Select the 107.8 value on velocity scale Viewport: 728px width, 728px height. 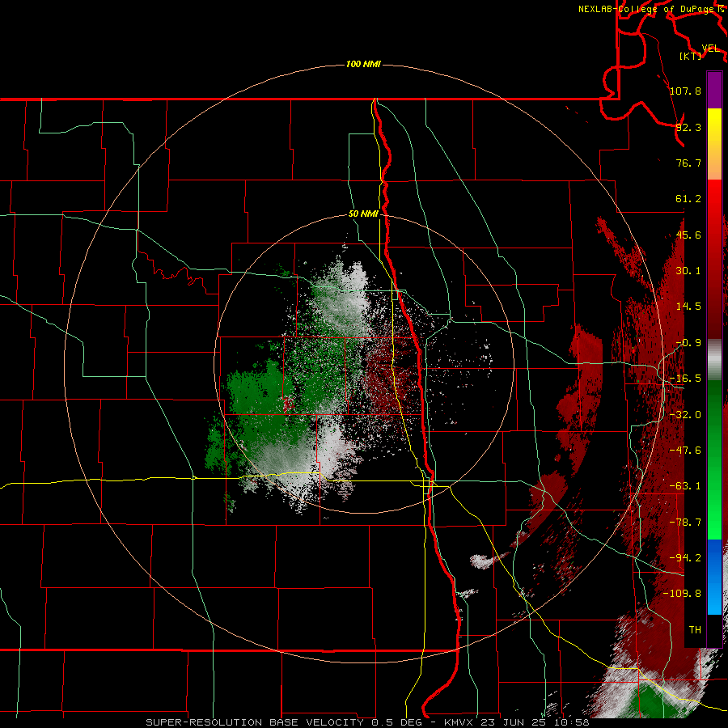coord(685,91)
